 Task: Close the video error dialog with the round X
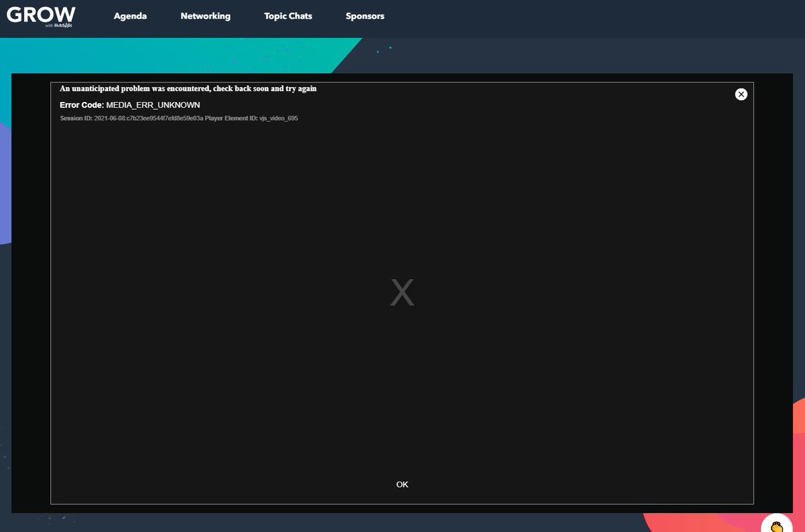(741, 95)
